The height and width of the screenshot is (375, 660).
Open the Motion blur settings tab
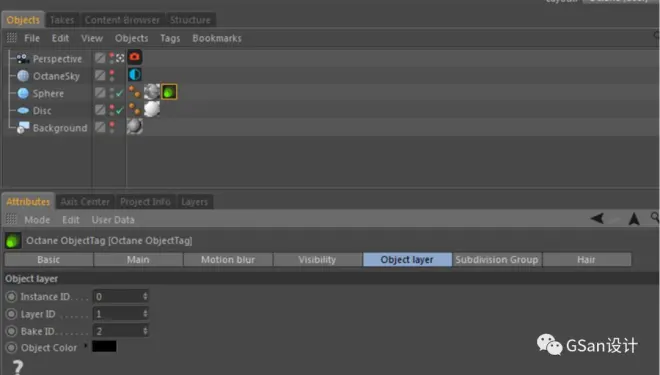coord(228,260)
